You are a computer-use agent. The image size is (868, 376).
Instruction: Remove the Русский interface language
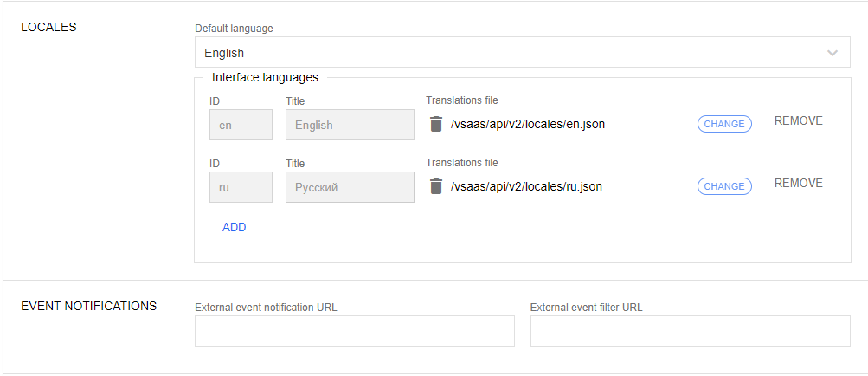pyautogui.click(x=798, y=184)
